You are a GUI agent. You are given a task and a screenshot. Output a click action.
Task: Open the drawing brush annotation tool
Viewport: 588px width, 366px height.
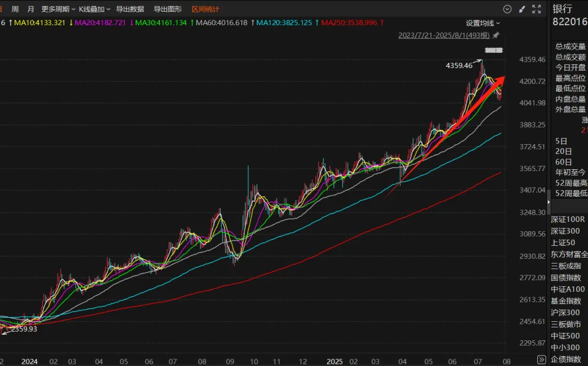click(522, 9)
